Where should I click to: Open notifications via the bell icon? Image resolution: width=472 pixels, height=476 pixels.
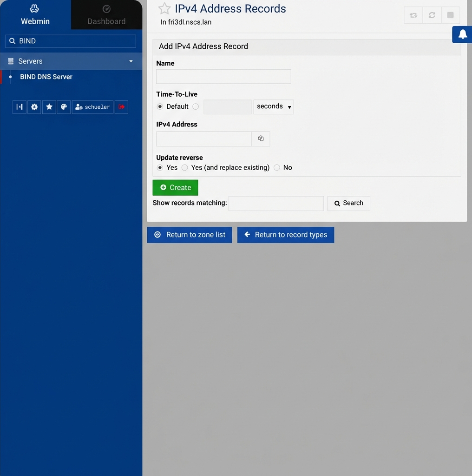[x=462, y=34]
